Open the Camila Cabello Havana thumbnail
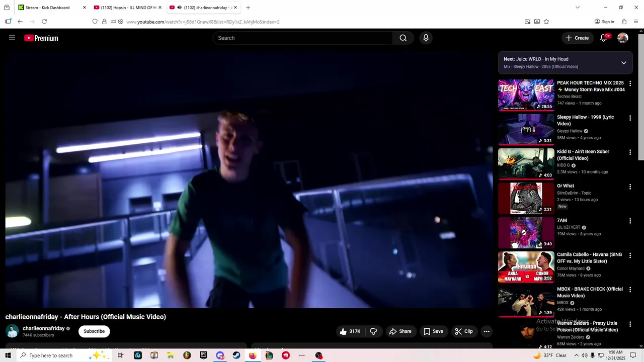Viewport: 644px width, 362px height. (526, 267)
